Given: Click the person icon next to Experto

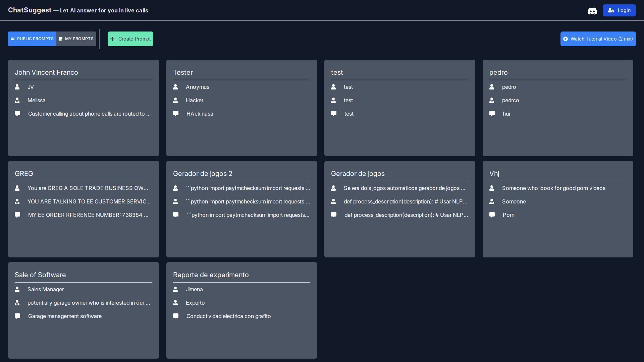Looking at the screenshot, I should pos(175,303).
